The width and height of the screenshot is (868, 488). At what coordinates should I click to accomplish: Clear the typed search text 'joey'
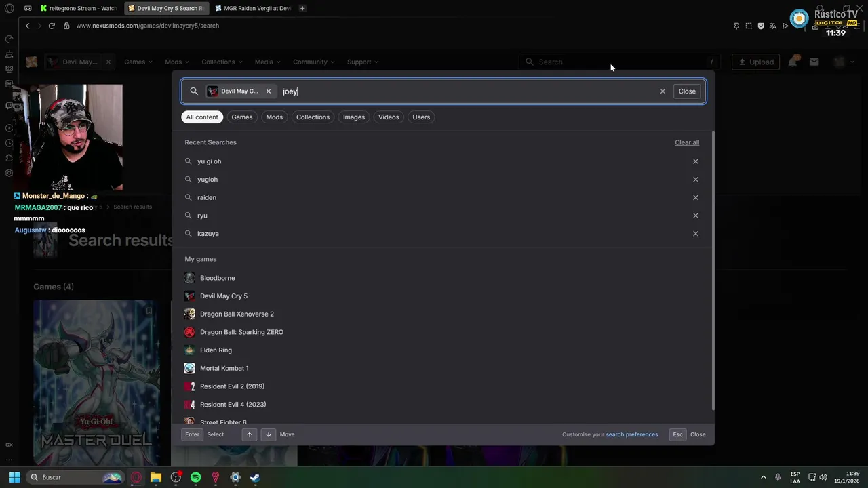(663, 91)
